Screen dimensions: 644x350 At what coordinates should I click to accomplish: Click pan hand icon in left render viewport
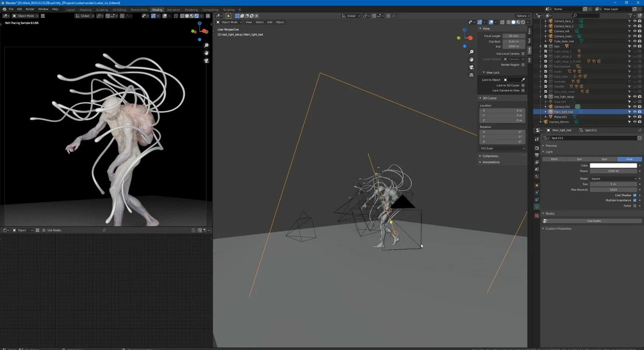(206, 53)
